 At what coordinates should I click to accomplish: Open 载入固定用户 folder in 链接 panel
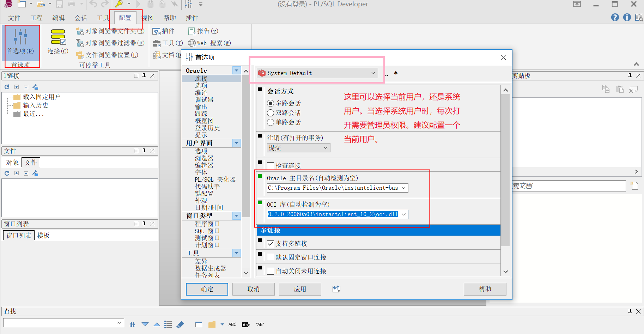pyautogui.click(x=42, y=97)
